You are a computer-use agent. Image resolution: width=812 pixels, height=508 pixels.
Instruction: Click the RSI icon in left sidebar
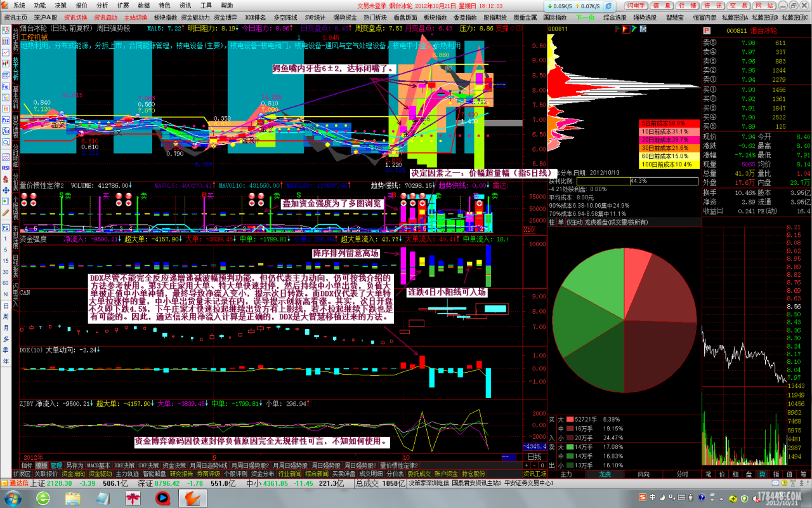pyautogui.click(x=6, y=167)
